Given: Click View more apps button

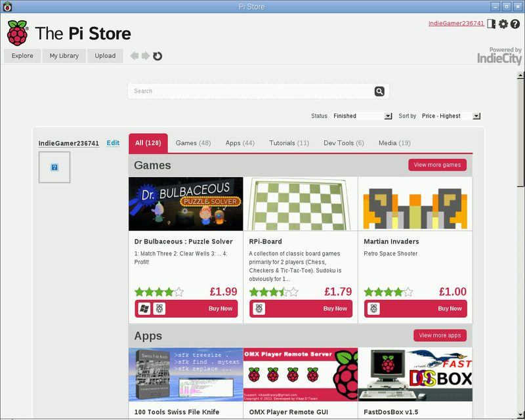Looking at the screenshot, I should [x=440, y=335].
